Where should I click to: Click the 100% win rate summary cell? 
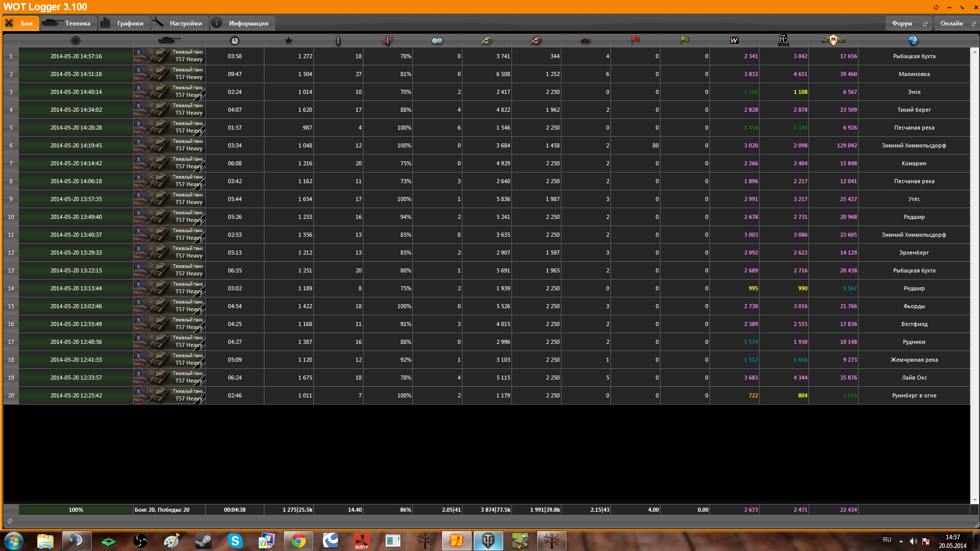[76, 510]
